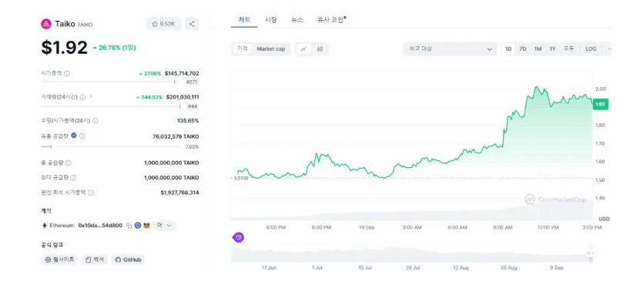644x298 pixels.
Task: Open the GitHub official link
Action: (x=128, y=259)
